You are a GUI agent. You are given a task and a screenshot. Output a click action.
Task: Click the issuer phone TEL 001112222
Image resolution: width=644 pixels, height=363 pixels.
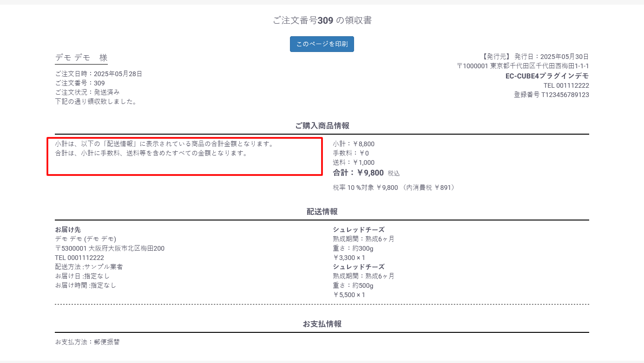pyautogui.click(x=566, y=85)
